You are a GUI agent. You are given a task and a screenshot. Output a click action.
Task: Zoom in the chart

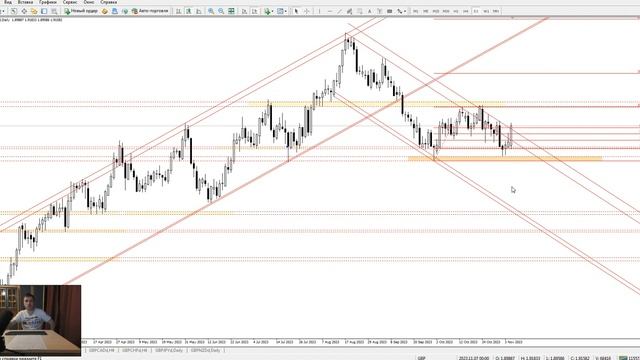coord(211,11)
